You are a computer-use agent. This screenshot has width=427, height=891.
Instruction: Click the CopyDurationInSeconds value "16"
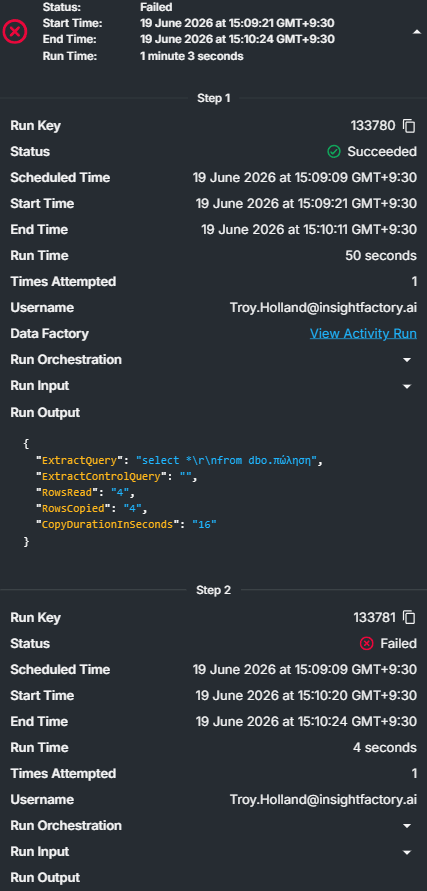[x=204, y=524]
